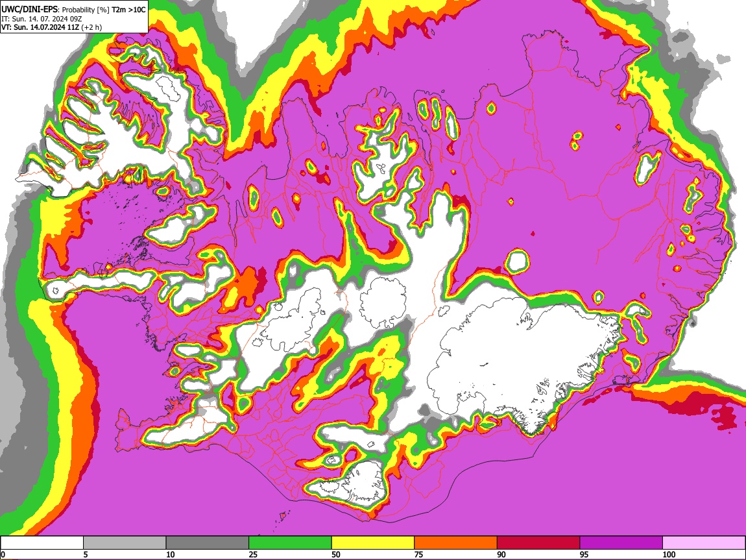Click the legend value label '50'
Viewport: 746px width, 560px height.
pos(336,554)
